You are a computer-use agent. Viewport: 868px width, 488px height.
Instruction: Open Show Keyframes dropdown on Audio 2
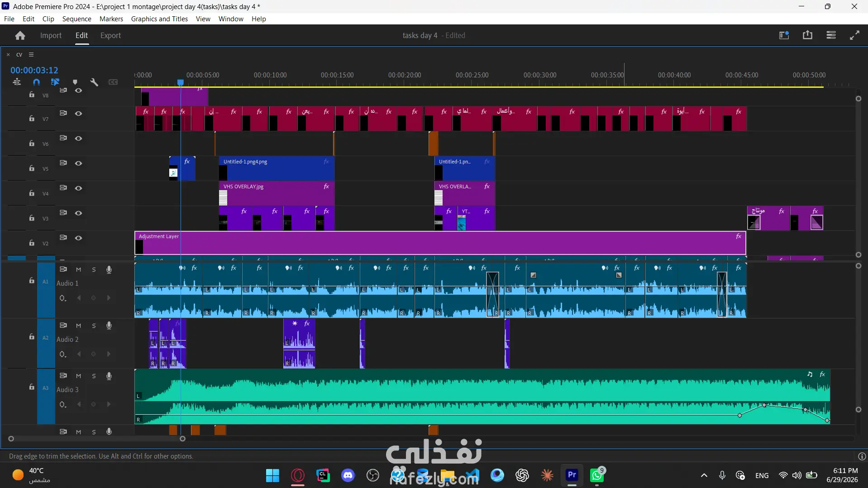point(63,354)
